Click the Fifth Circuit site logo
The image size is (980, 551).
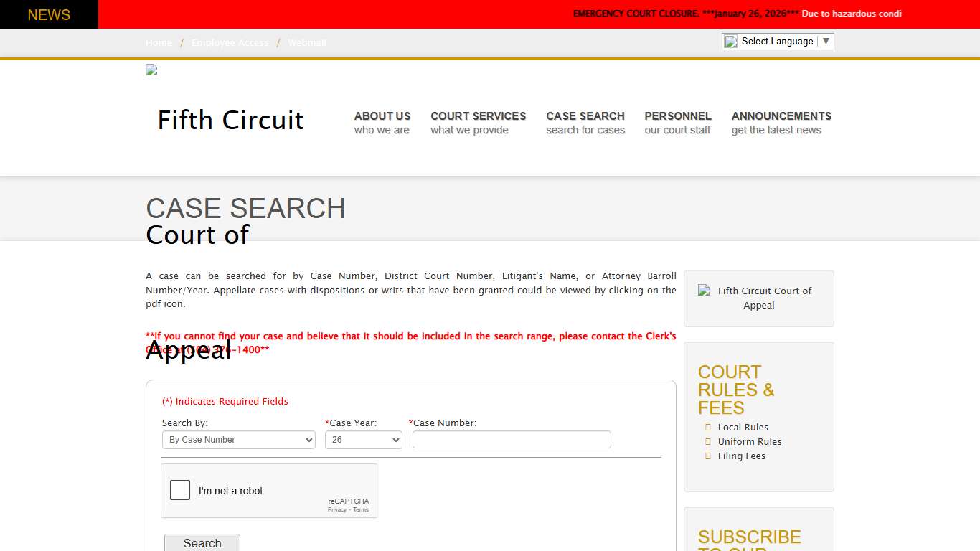click(x=230, y=120)
